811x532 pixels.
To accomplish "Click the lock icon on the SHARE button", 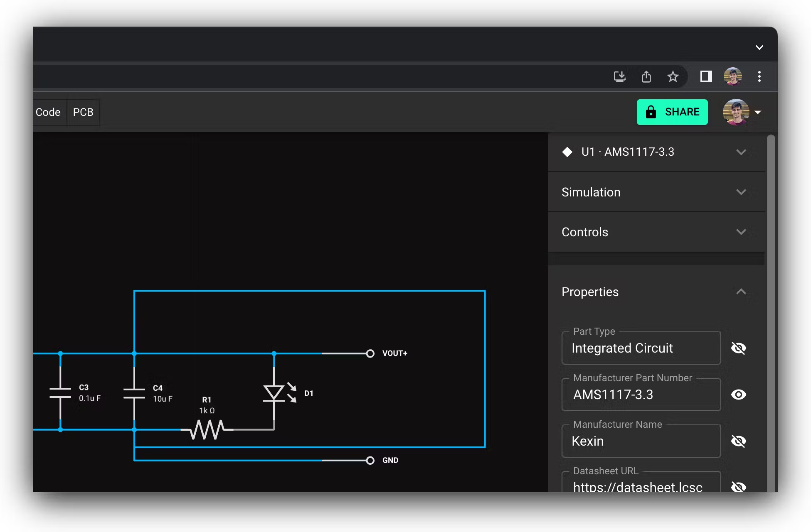I will tap(651, 112).
